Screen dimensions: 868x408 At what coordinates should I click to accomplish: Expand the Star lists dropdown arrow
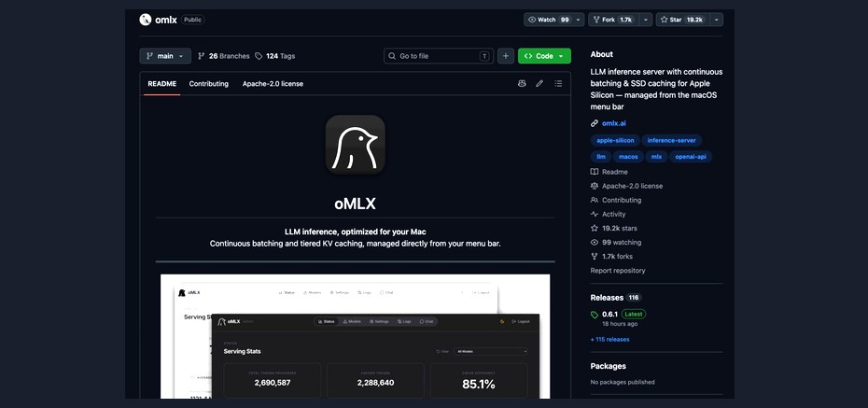click(x=716, y=20)
